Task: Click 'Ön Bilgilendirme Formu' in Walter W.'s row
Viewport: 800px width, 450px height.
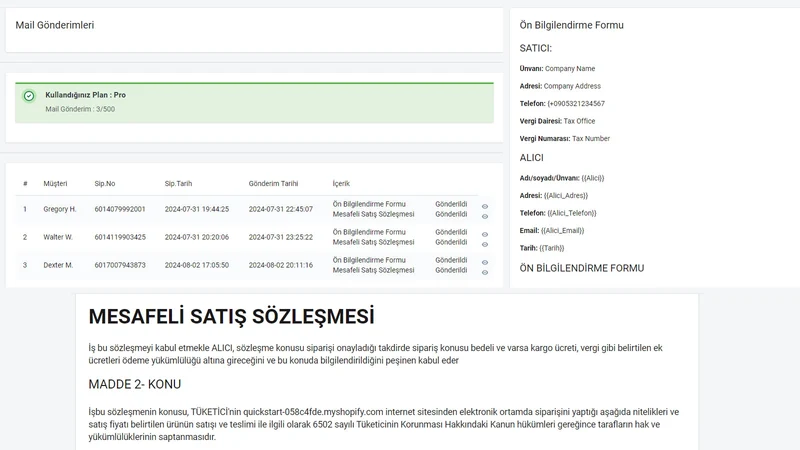Action: [x=369, y=232]
